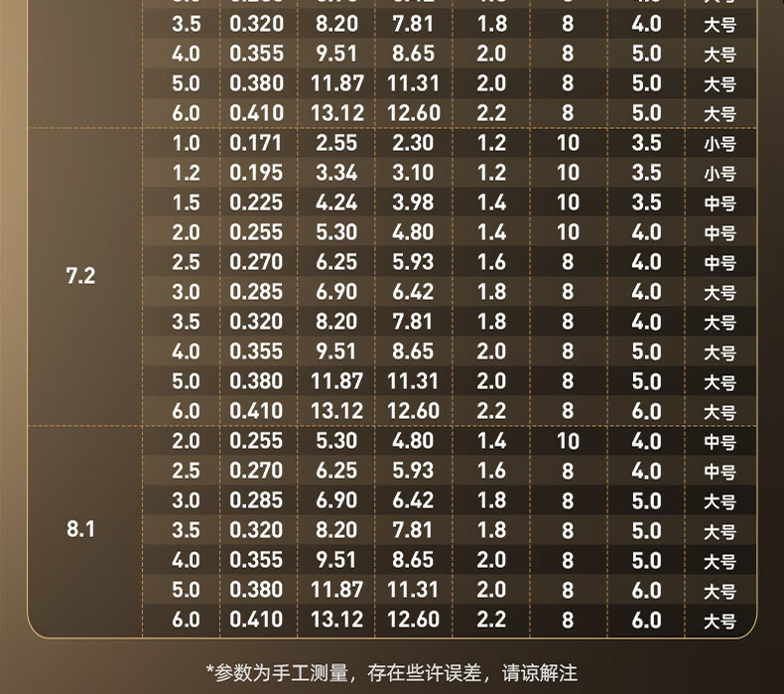Click the "3.10" value
784x694 pixels.
tap(413, 173)
